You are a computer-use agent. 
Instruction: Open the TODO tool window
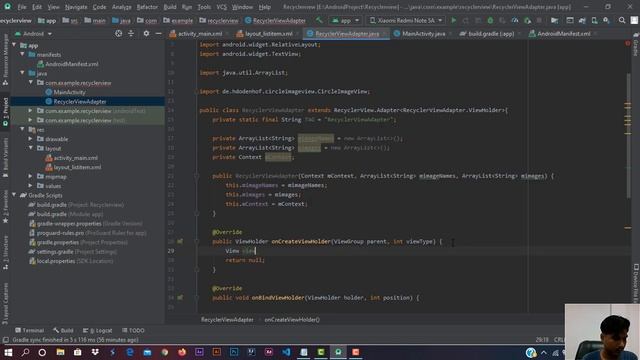tap(133, 331)
